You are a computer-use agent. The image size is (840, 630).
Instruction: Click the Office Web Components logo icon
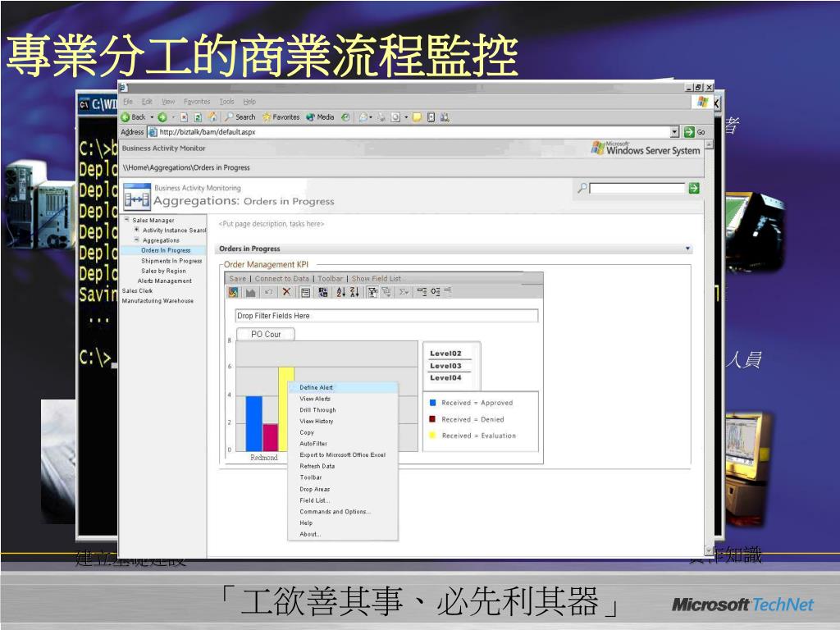pos(233,292)
